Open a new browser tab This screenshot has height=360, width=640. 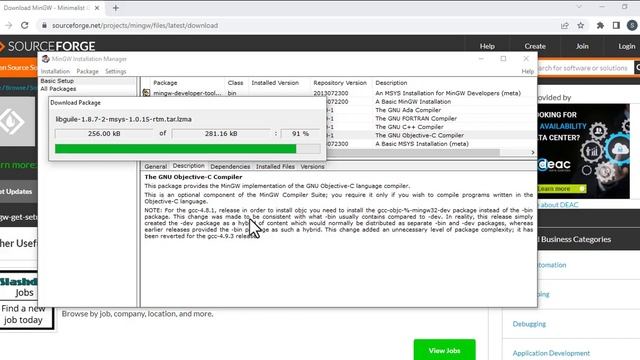[116, 8]
